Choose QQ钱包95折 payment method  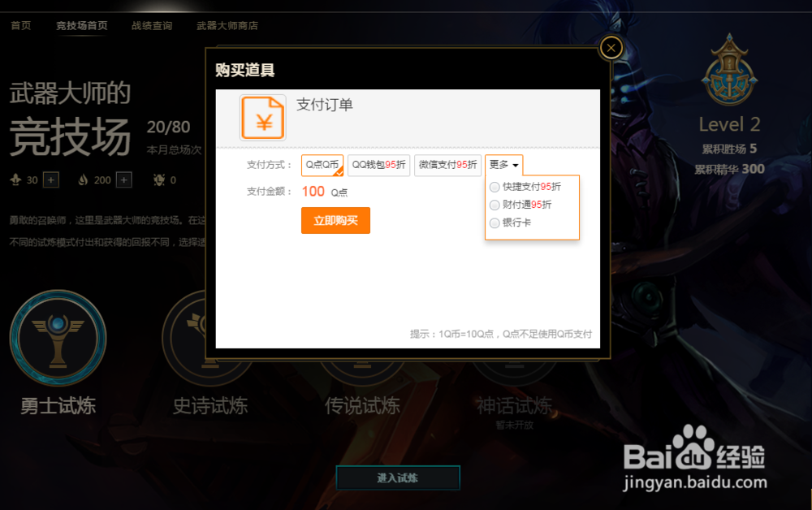coord(378,165)
